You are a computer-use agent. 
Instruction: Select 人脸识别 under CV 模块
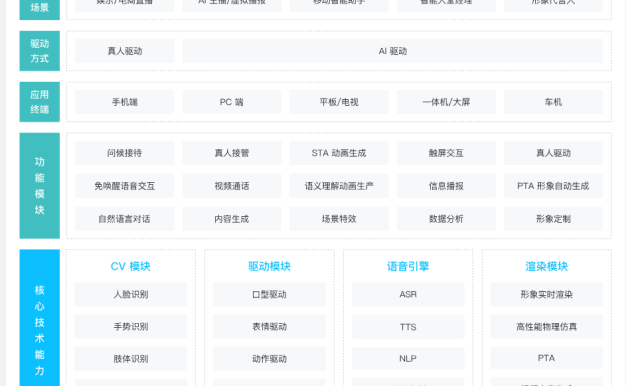[131, 295]
